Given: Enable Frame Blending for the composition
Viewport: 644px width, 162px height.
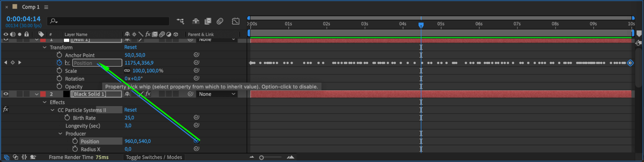Looking at the screenshot, I should pos(208,21).
